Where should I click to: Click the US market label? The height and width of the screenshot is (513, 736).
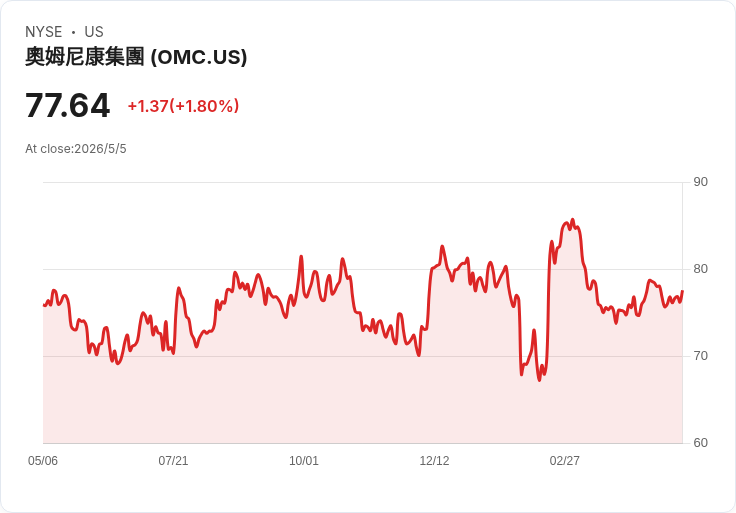[94, 32]
